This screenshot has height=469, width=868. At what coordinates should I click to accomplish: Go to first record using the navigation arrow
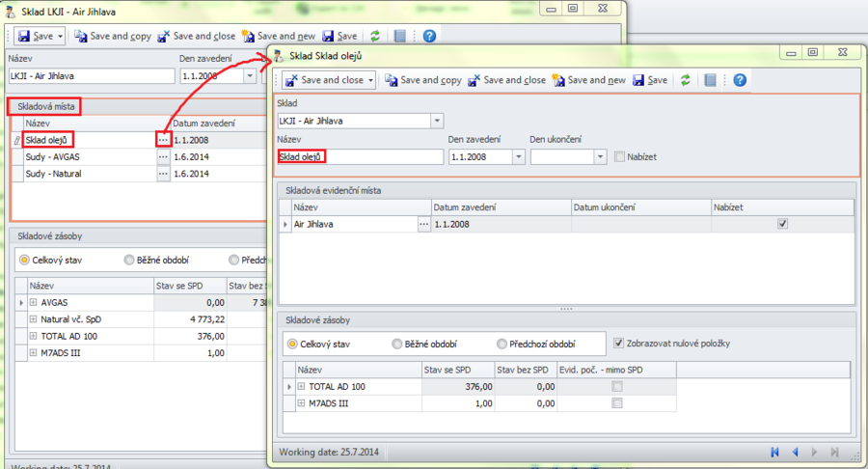pyautogui.click(x=774, y=452)
